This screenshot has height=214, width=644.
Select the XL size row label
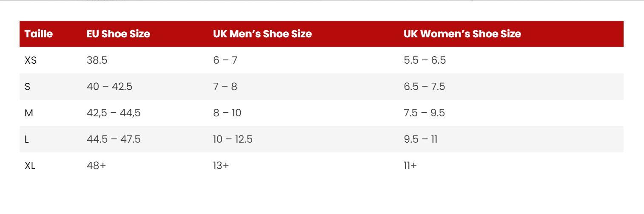pos(30,166)
